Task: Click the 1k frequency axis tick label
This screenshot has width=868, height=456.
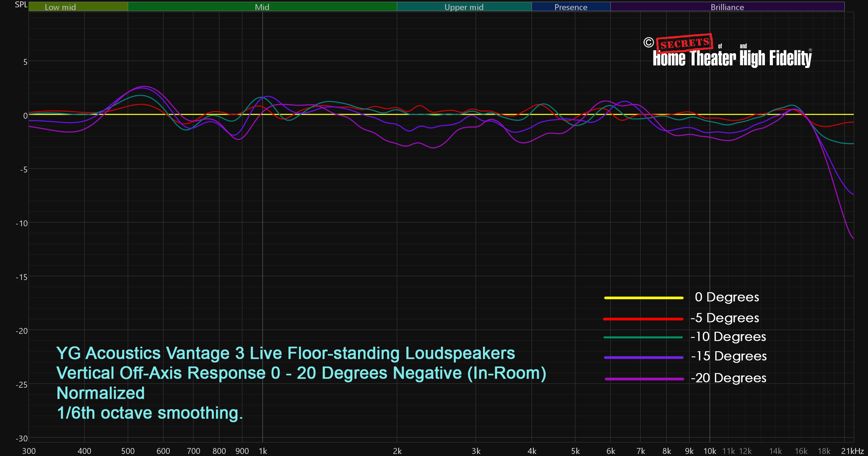Action: pyautogui.click(x=263, y=451)
